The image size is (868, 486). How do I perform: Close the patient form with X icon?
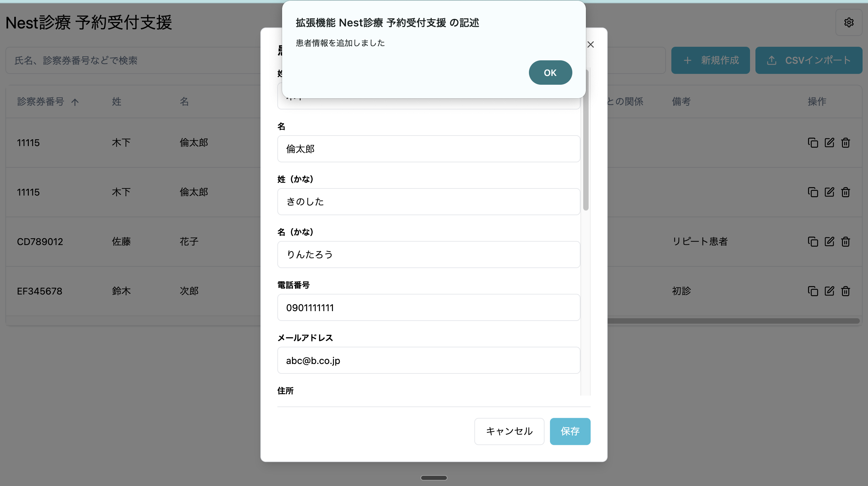pyautogui.click(x=590, y=45)
